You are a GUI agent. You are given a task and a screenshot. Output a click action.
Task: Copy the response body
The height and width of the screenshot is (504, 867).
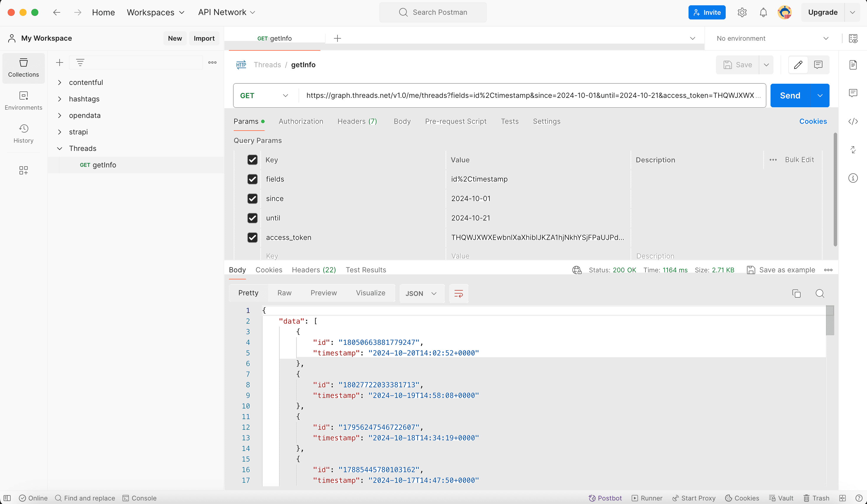(796, 294)
